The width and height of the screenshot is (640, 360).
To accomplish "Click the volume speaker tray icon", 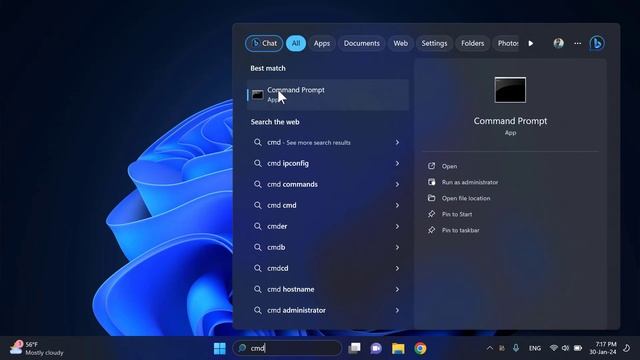I will (x=565, y=348).
